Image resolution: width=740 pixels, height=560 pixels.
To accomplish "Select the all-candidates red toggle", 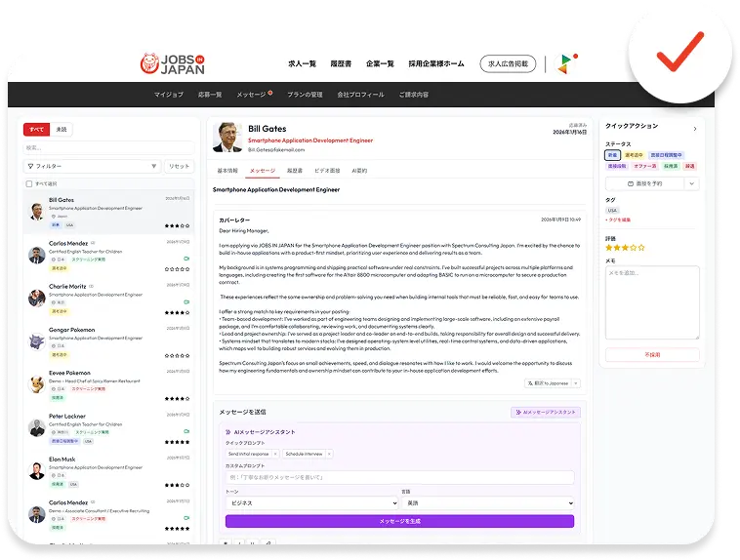I will pos(36,129).
